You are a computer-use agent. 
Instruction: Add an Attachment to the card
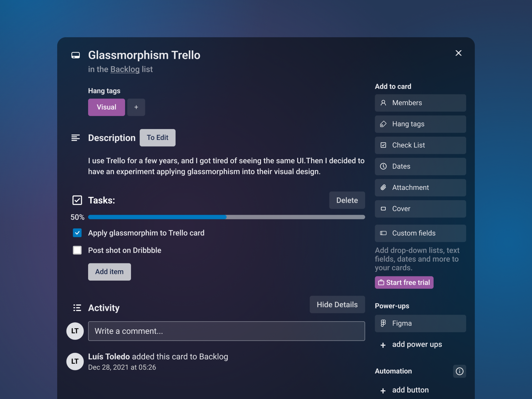point(420,188)
